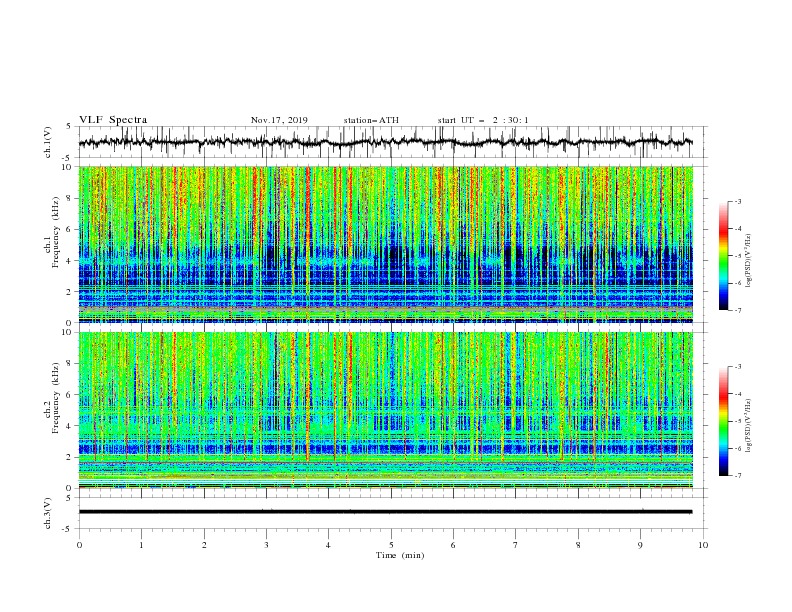Click ch.2 frequency tick label "6"
This screenshot has height=612, width=792.
(x=70, y=395)
